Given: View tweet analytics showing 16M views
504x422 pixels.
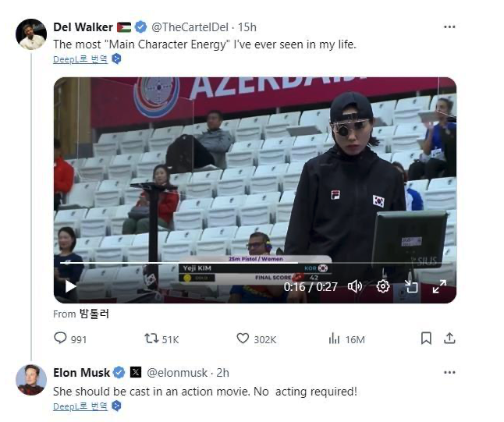Looking at the screenshot, I should 335,339.
